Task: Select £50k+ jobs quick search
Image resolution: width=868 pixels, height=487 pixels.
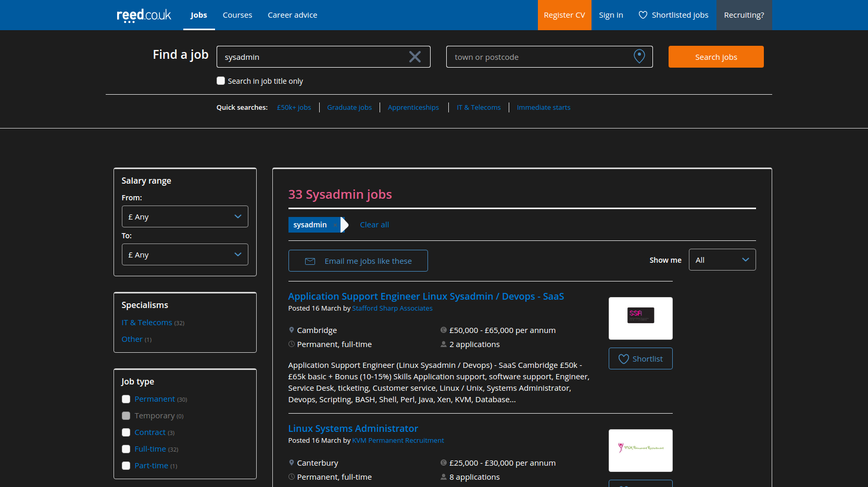Action: pos(294,108)
